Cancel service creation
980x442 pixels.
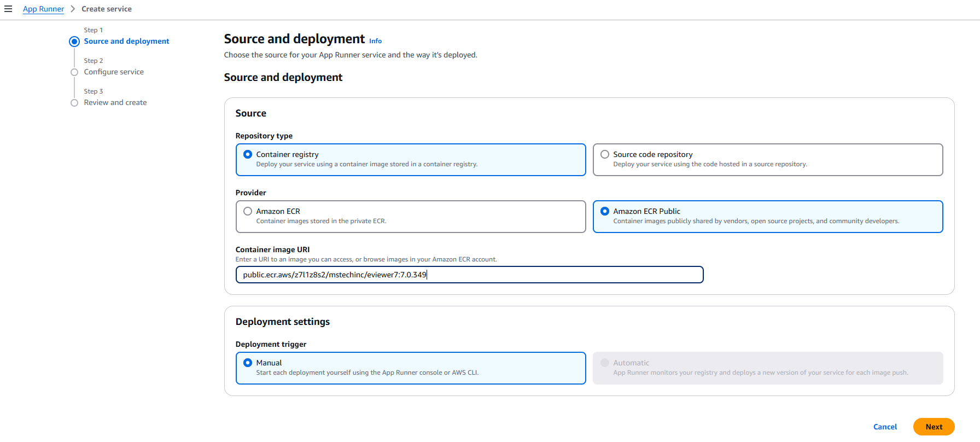coord(885,427)
